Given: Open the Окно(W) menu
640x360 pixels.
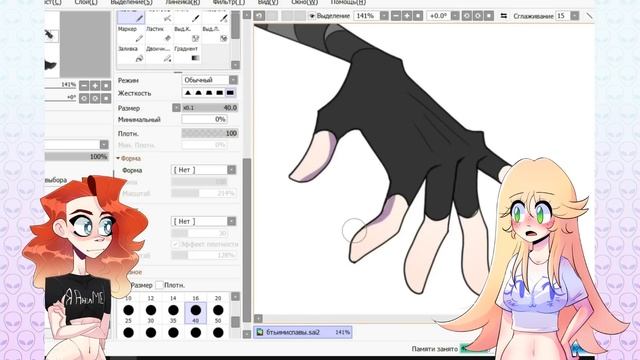Looking at the screenshot, I should (x=304, y=2).
